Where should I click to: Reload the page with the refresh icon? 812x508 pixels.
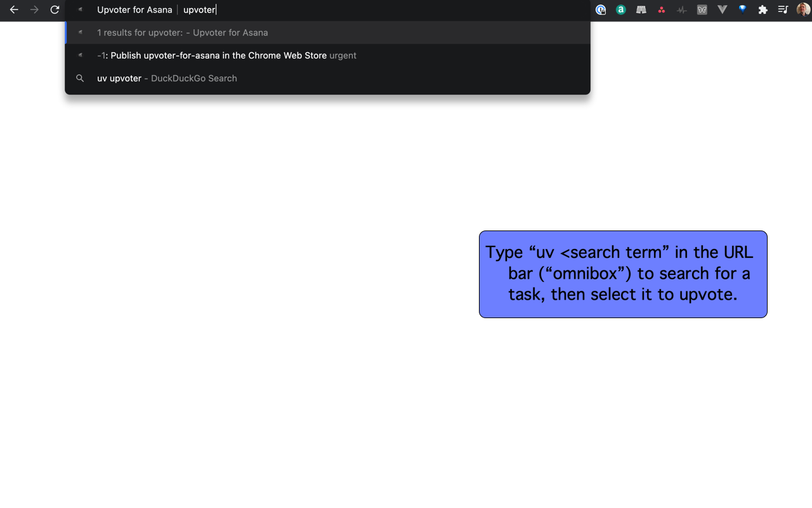(x=55, y=10)
